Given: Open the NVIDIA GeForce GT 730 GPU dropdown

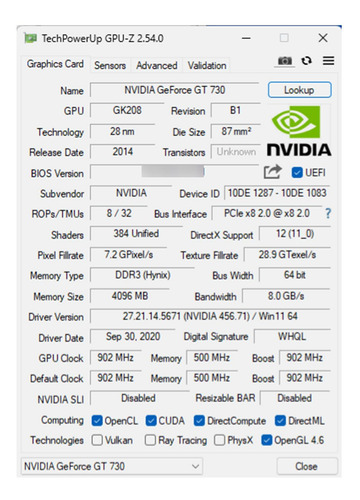Looking at the screenshot, I should pyautogui.click(x=112, y=466).
